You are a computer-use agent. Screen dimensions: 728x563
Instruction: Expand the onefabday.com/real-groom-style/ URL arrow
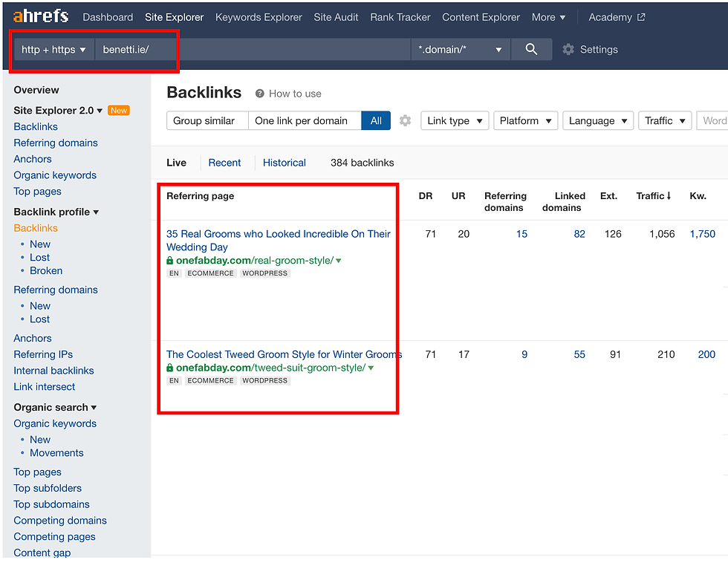339,261
